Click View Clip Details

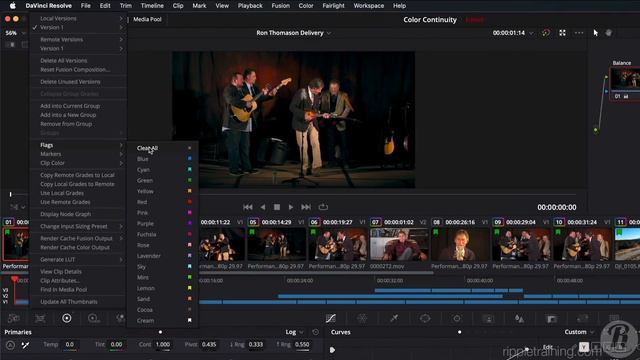[x=78, y=271]
